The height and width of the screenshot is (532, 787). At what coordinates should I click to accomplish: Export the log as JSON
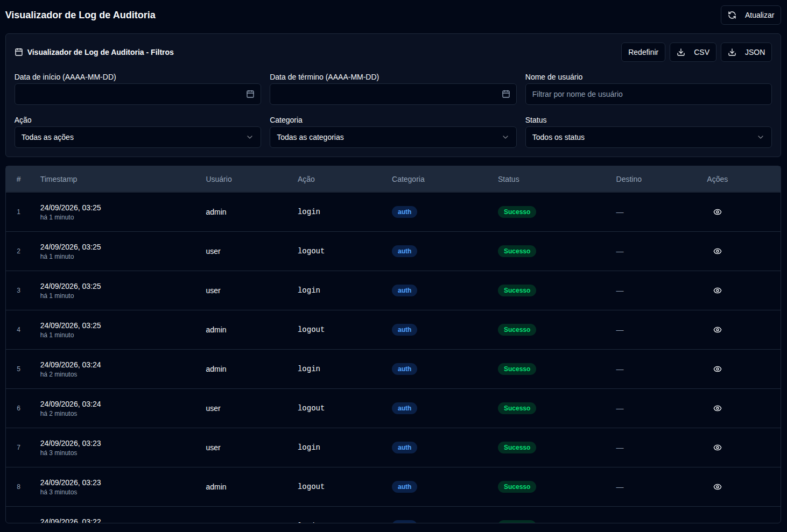(x=746, y=52)
